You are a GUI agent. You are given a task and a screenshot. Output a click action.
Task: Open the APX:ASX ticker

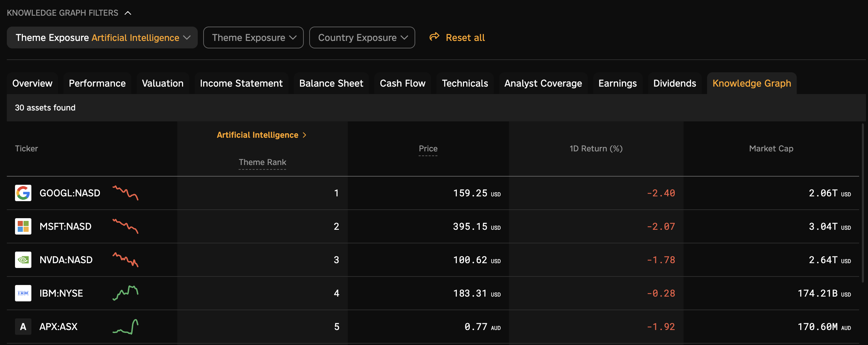click(59, 327)
